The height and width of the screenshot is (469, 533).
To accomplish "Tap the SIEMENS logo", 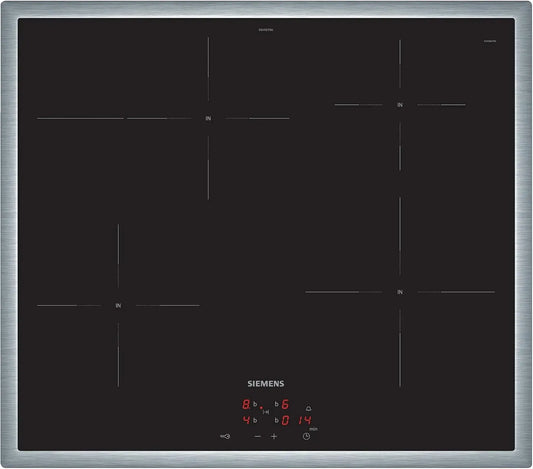I will 266,384.
